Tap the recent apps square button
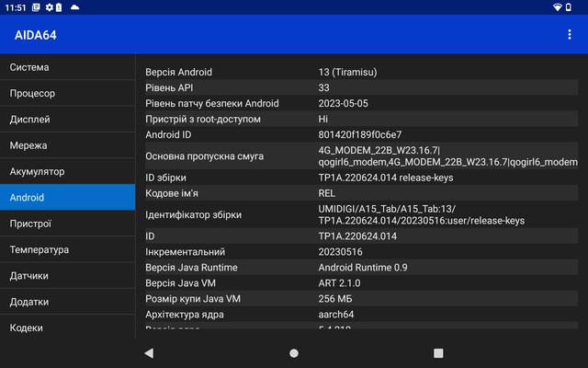Image resolution: width=588 pixels, height=368 pixels. point(438,353)
